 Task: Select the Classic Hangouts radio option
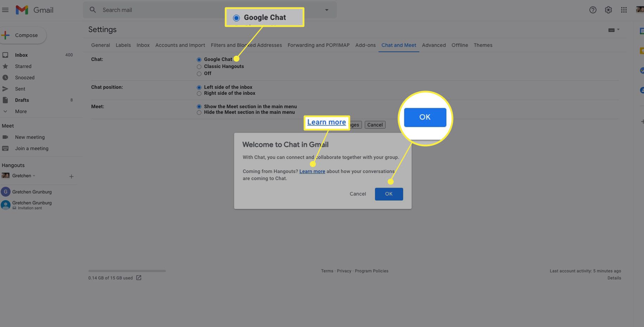[199, 67]
